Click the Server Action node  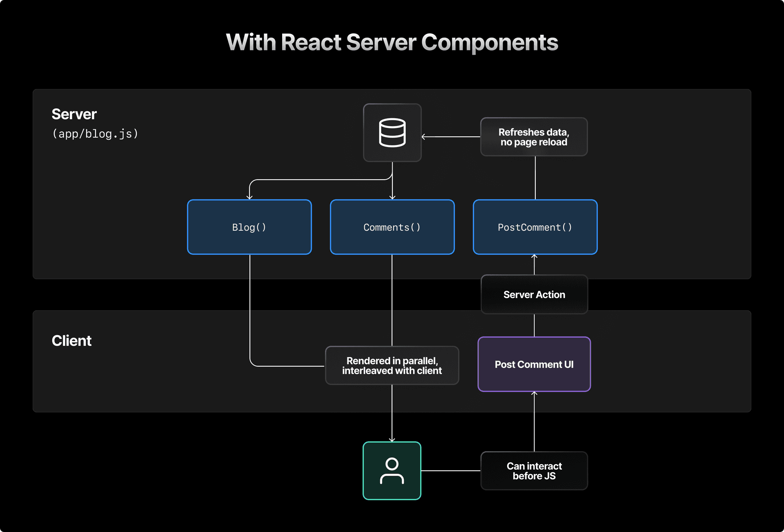pos(534,294)
